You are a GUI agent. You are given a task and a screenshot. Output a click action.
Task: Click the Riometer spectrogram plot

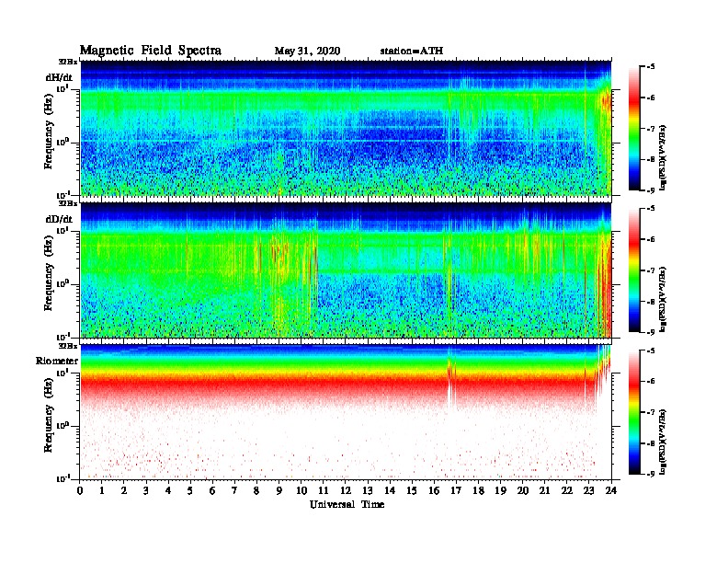(346, 412)
